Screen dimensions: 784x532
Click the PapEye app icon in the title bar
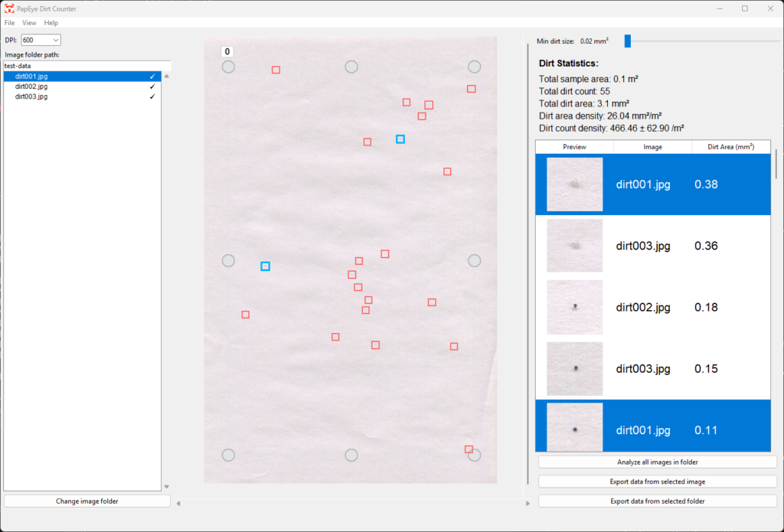pyautogui.click(x=9, y=8)
